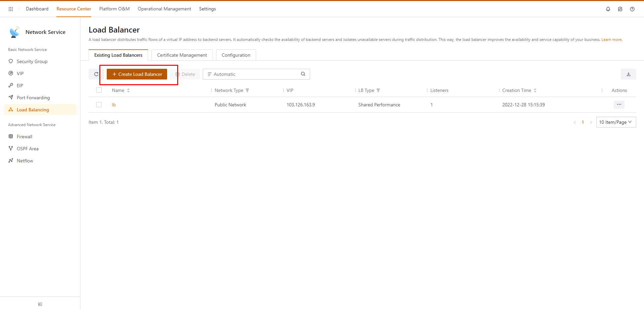644x310 pixels.
Task: Open the app launcher grid icon
Action: coord(11,9)
